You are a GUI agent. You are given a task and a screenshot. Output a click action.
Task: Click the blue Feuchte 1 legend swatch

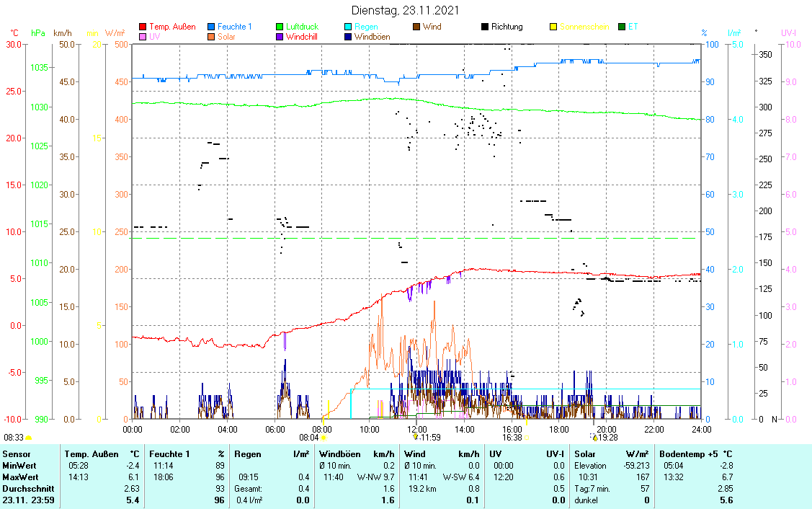[x=212, y=27]
